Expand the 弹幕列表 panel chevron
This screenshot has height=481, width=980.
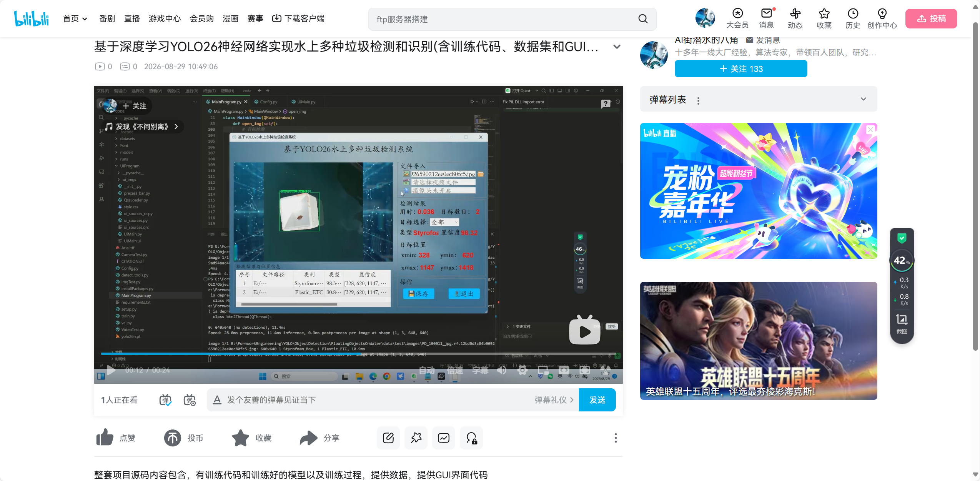[863, 99]
